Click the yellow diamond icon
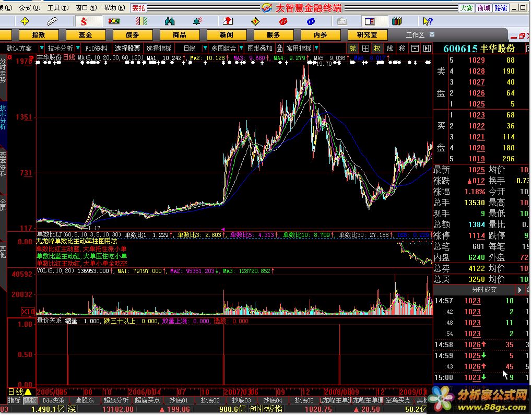The image size is (532, 415). click(x=255, y=21)
